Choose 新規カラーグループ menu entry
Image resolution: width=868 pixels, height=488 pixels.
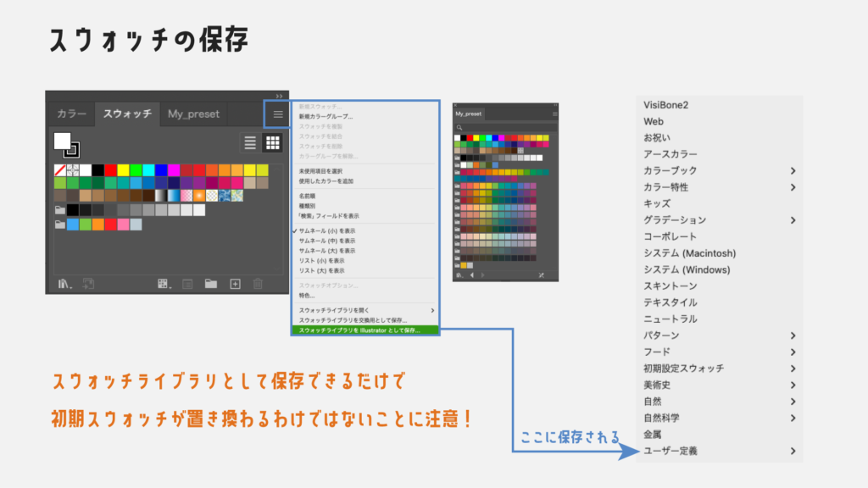point(326,116)
